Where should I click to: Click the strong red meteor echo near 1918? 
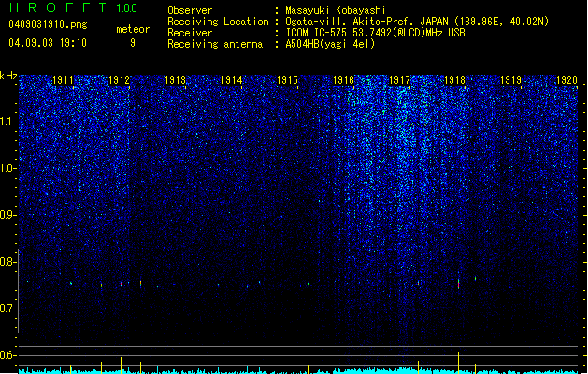pos(458,283)
